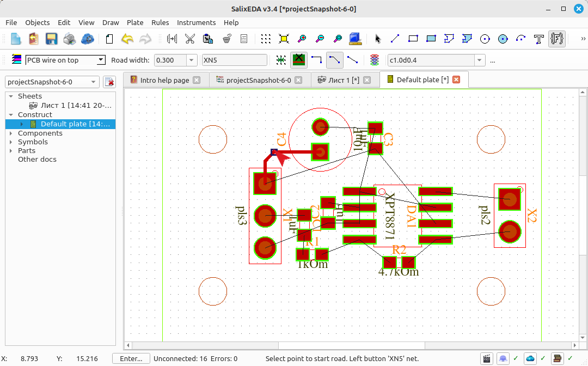Select the rectangle outline tool
Viewport: 588px width, 366px height.
tap(413, 39)
